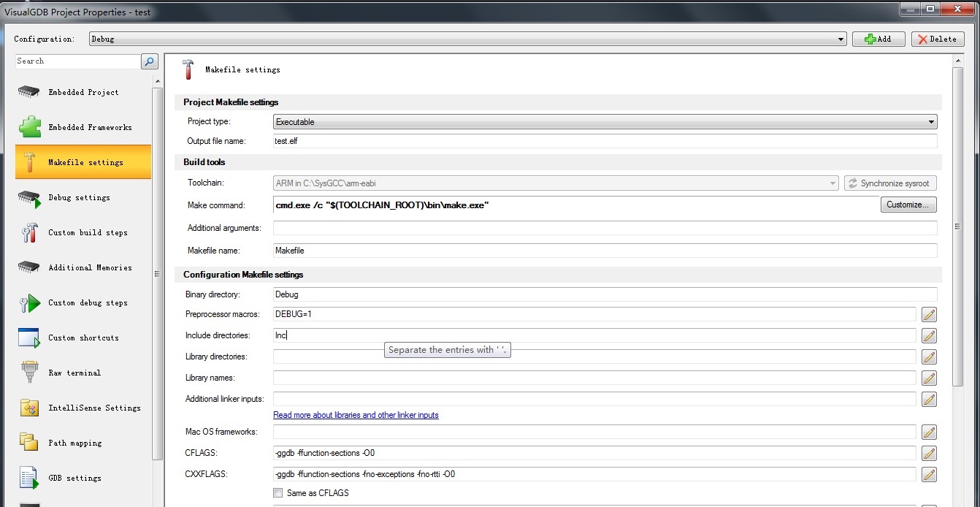
Task: Click the Delete configuration button
Action: (x=938, y=39)
